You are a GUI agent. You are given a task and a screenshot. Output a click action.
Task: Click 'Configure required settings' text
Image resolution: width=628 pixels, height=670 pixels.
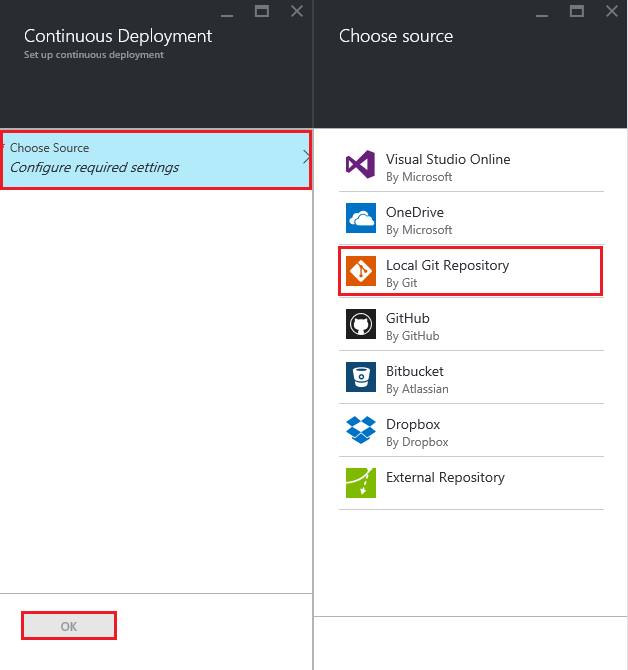click(x=94, y=168)
